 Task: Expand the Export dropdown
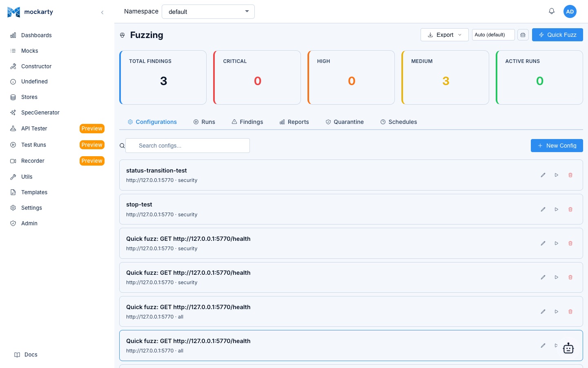pos(445,35)
